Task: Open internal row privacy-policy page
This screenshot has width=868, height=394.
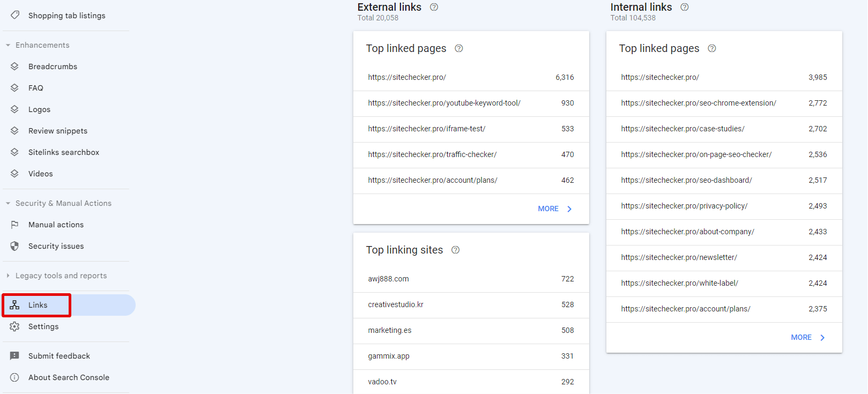Action: [x=724, y=206]
